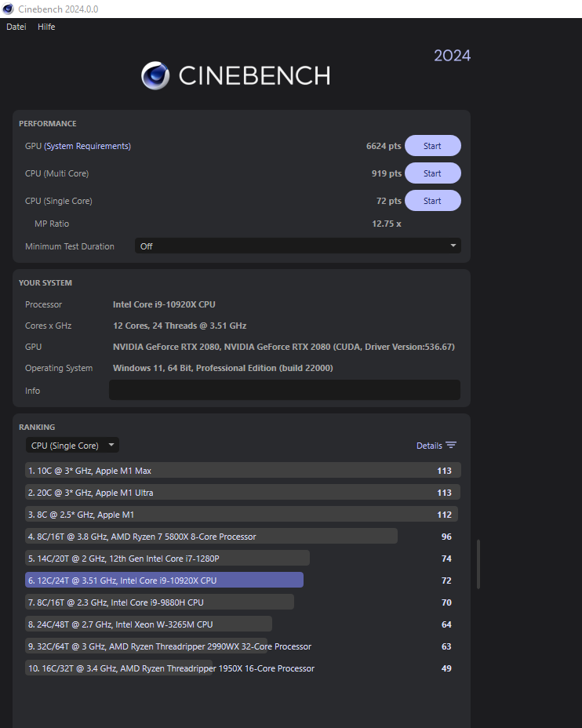Click the 6624 pts GPU score

[x=384, y=146]
